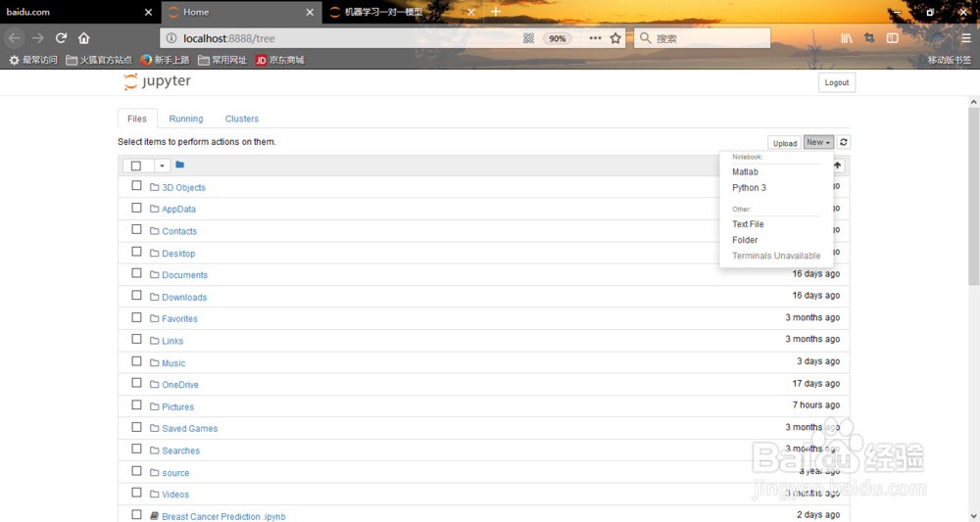This screenshot has width=980, height=522.
Task: Bookmark this page with star icon
Action: tap(615, 38)
